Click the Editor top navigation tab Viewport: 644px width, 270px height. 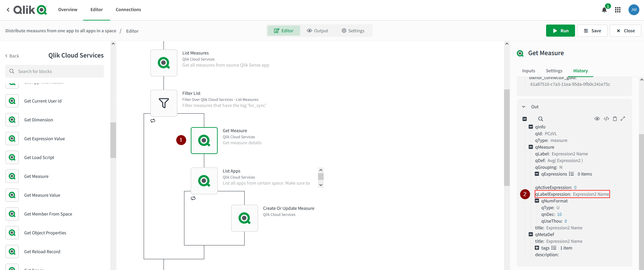point(97,10)
